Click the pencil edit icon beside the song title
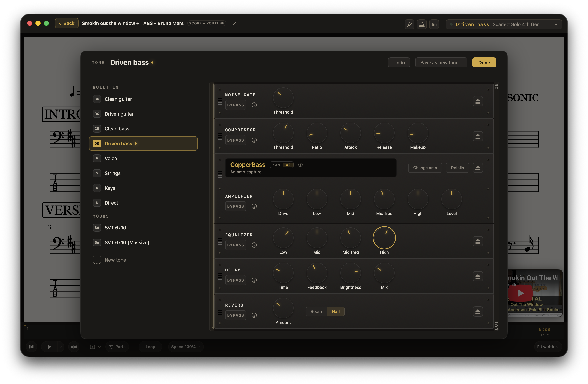Image resolution: width=588 pixels, height=384 pixels. 234,23
